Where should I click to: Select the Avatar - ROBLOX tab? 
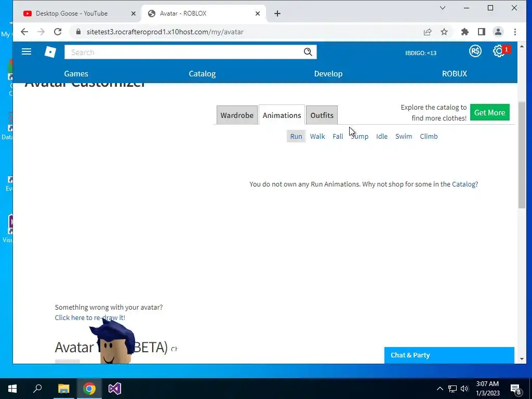tap(204, 14)
